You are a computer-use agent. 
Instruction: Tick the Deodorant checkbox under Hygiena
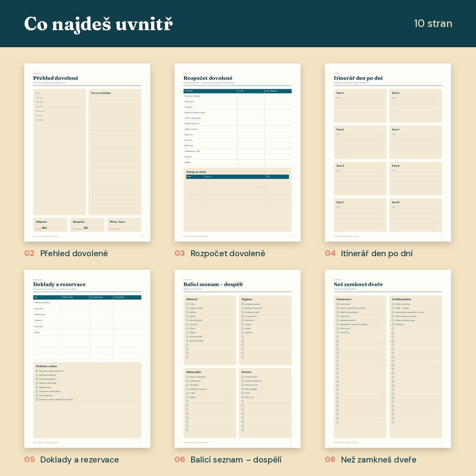pyautogui.click(x=243, y=320)
